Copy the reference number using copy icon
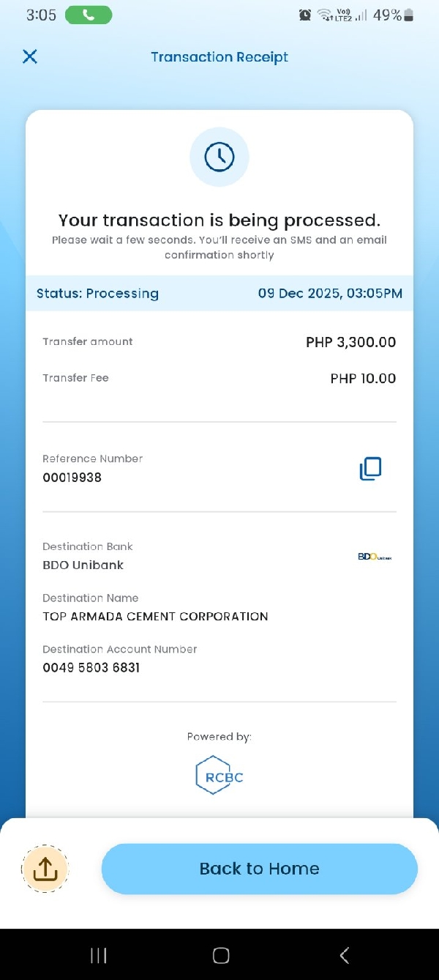 (x=370, y=469)
